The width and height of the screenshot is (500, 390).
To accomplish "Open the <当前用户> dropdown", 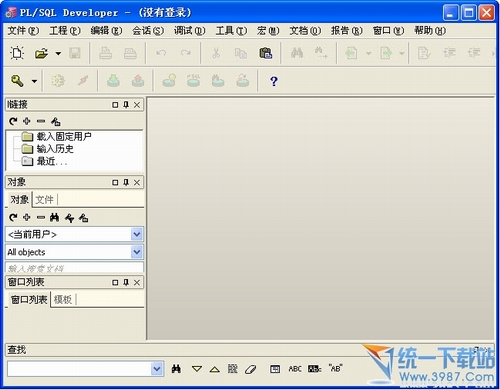I will (137, 235).
